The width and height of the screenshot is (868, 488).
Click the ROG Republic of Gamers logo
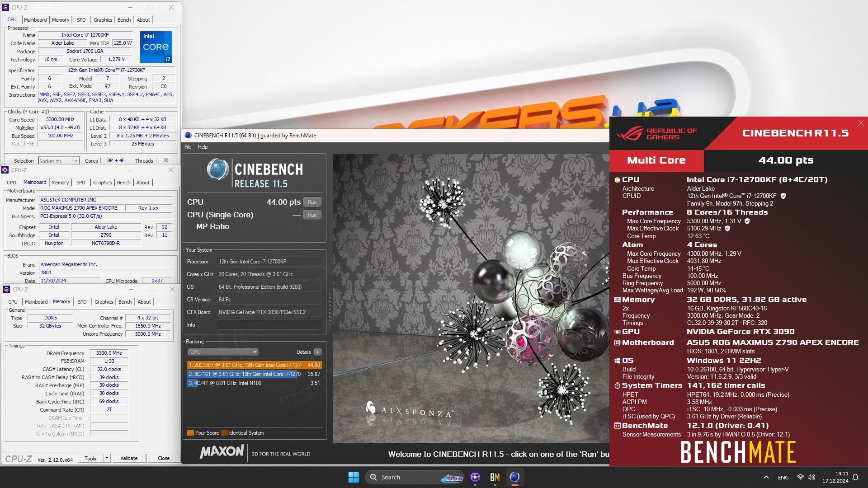[657, 133]
